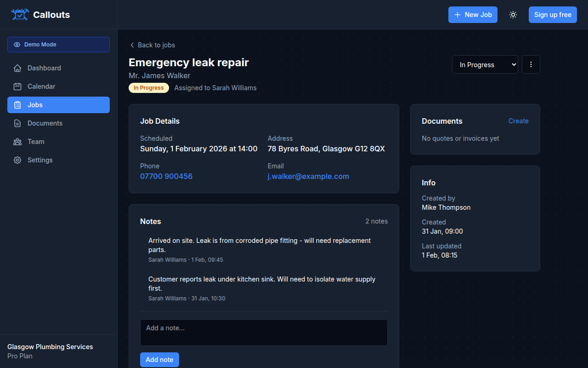Open Settings via the gear icon
This screenshot has height=368, width=588.
pyautogui.click(x=17, y=160)
